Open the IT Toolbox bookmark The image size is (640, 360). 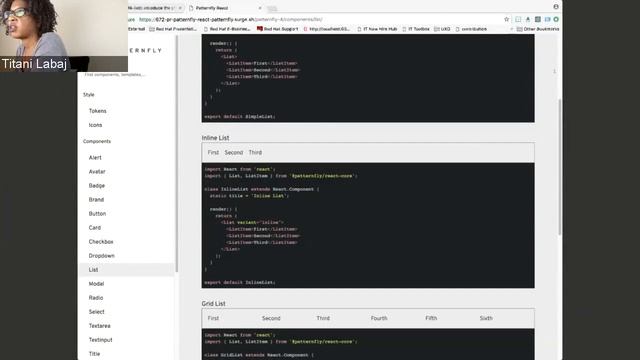pos(416,29)
